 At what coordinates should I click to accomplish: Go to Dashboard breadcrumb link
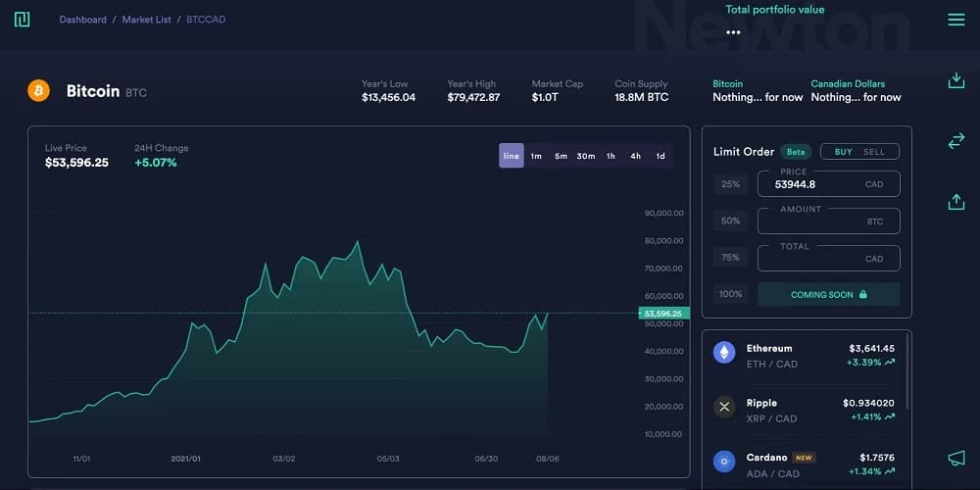83,20
